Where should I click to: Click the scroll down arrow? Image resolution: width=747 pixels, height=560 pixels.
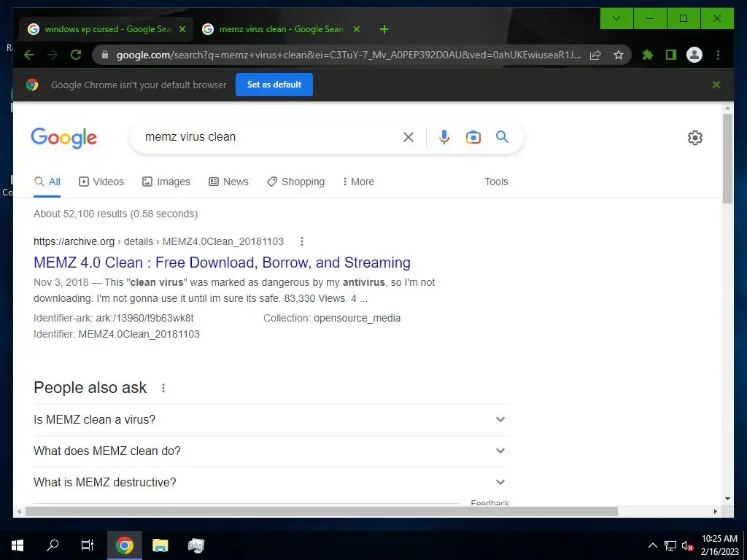tap(727, 499)
